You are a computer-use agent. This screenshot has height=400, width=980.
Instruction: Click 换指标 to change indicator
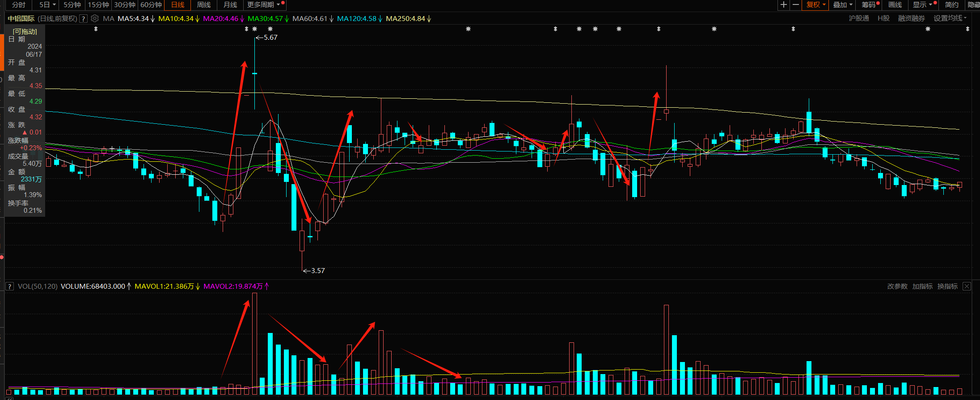pos(947,286)
